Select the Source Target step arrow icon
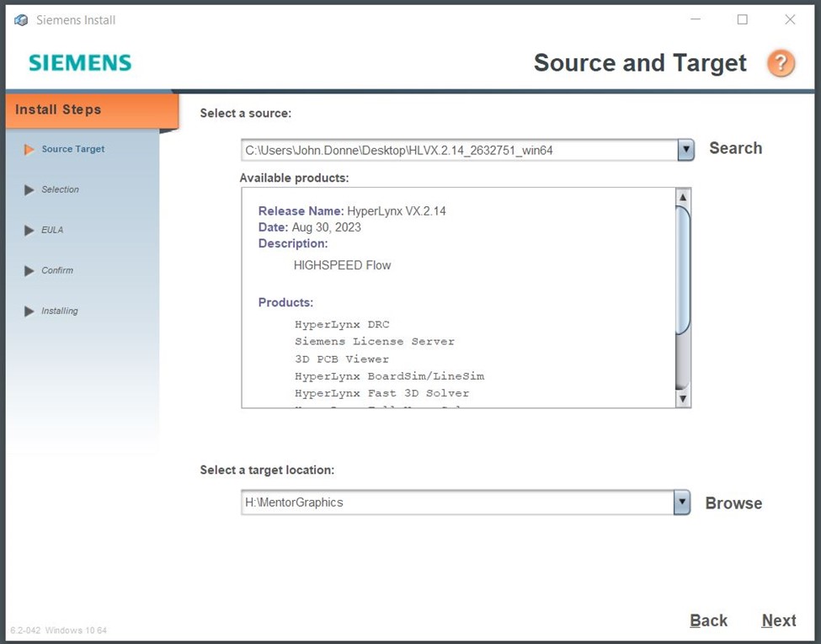 [x=29, y=149]
